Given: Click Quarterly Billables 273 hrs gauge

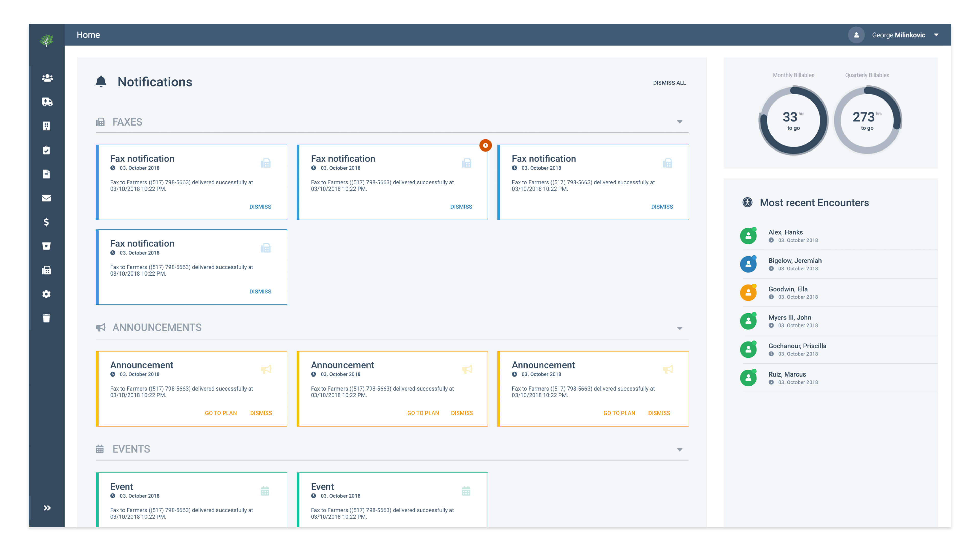Looking at the screenshot, I should tap(867, 120).
